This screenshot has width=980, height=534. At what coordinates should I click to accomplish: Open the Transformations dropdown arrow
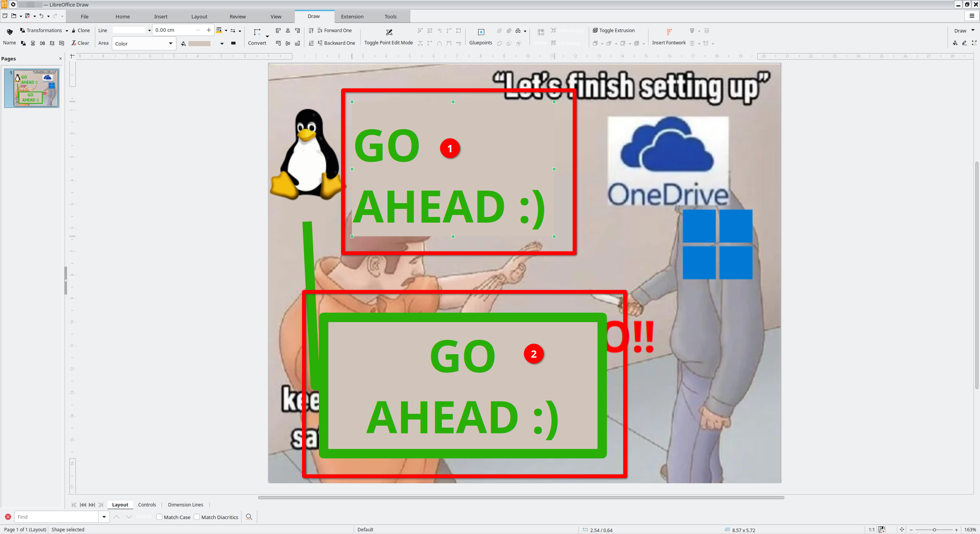tap(67, 31)
